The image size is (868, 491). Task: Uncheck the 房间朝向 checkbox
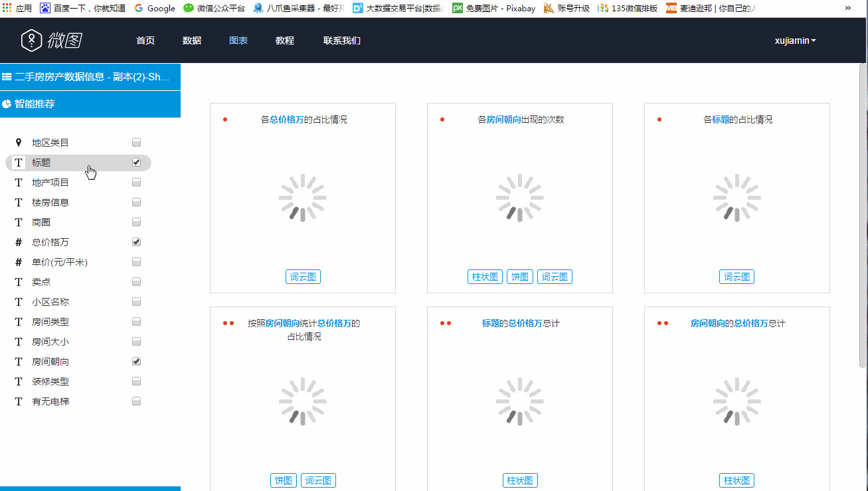click(x=136, y=362)
